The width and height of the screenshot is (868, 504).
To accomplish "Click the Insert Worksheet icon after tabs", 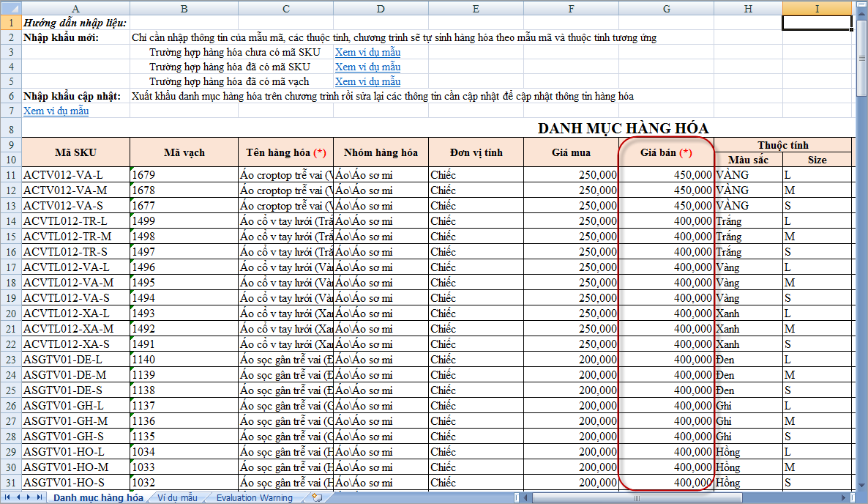I will (317, 497).
